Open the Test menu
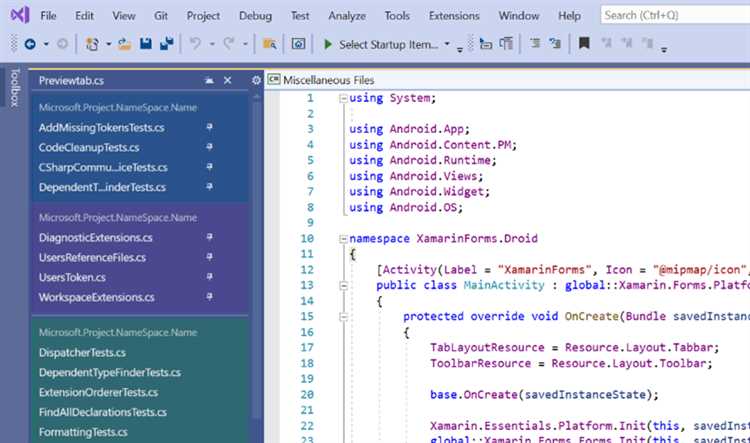Image resolution: width=750 pixels, height=443 pixels. pos(300,16)
